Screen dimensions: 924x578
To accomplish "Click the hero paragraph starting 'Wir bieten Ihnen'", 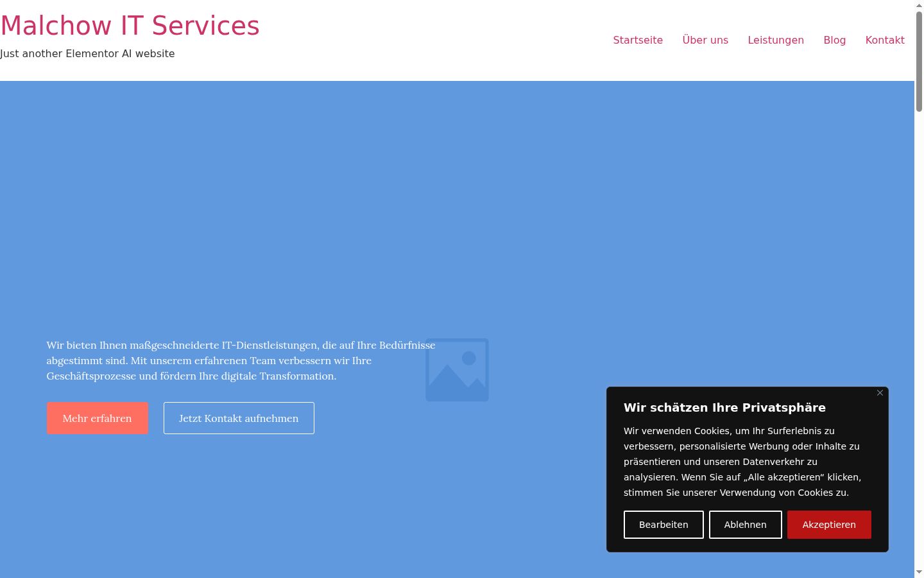I will coord(241,361).
